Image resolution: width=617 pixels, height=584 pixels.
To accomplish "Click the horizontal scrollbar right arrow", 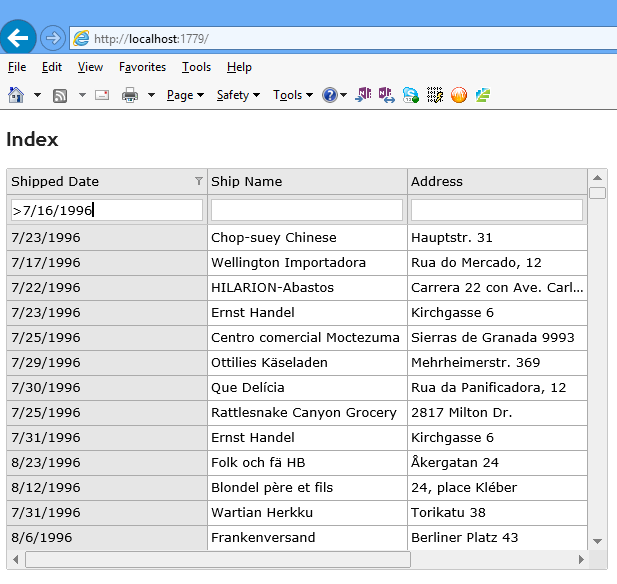I will coord(581,559).
